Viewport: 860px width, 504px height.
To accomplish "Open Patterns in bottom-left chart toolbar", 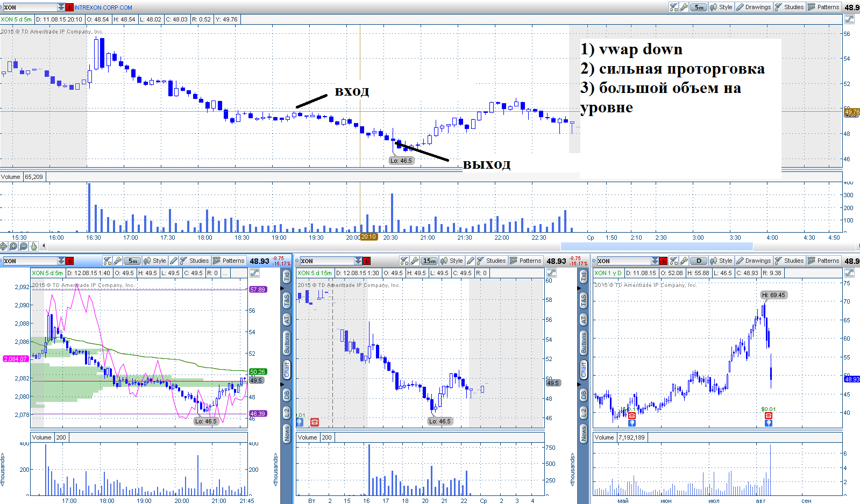I will click(229, 261).
